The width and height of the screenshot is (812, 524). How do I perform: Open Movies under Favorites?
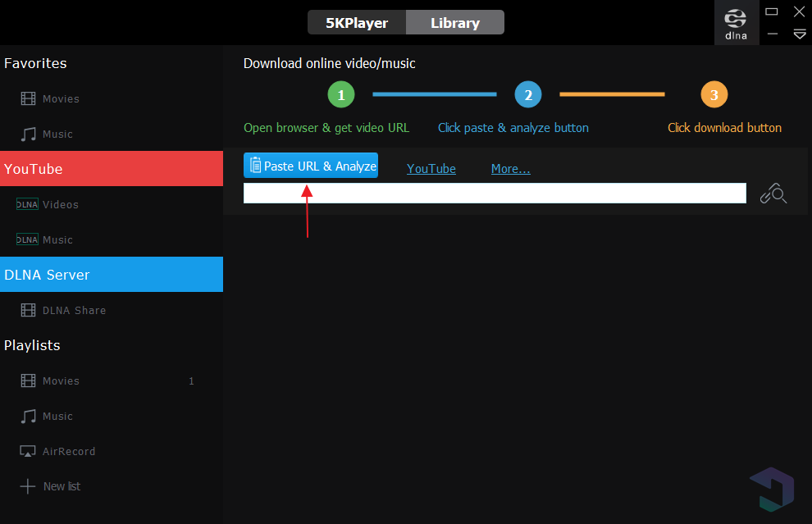tap(61, 99)
